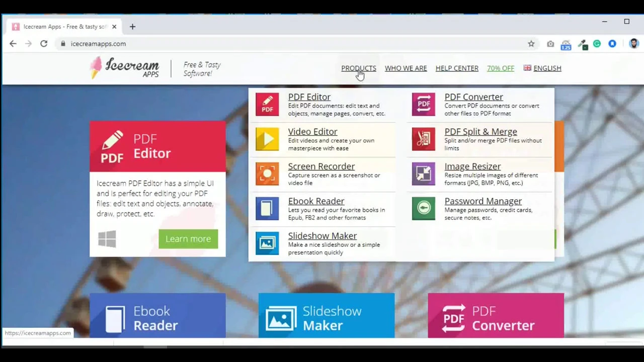Click the Password Manager link
The height and width of the screenshot is (362, 644).
coord(483,201)
